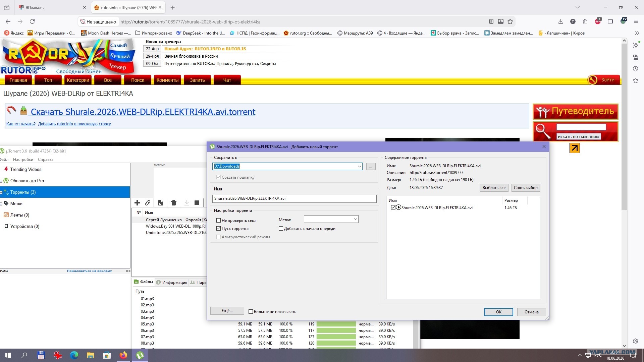Click the Stop Torrent square icon
Viewport: 644px width, 362px height.
(197, 203)
